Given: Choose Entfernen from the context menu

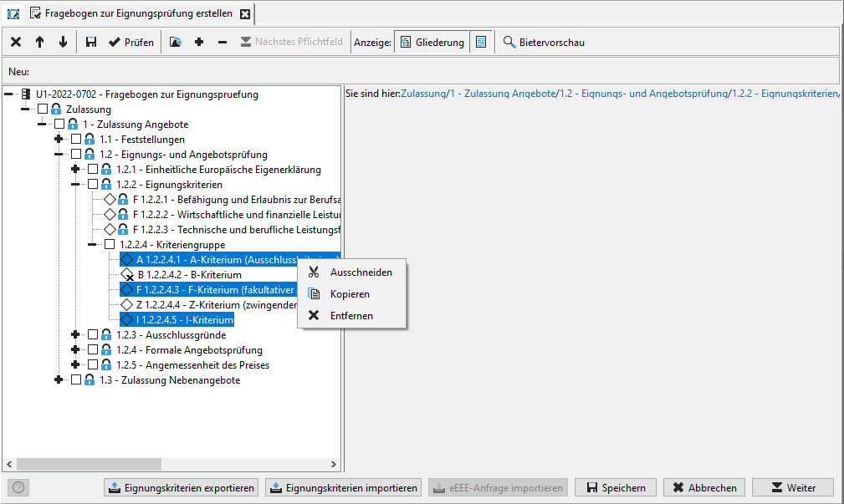Looking at the screenshot, I should pyautogui.click(x=351, y=316).
